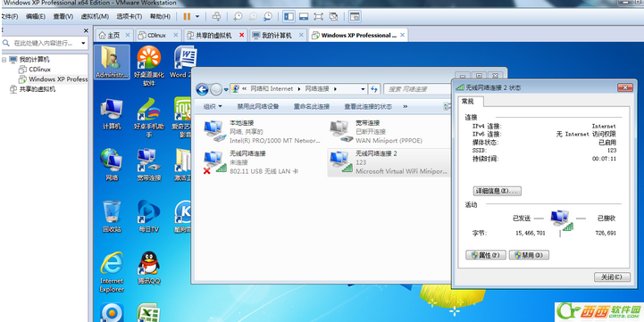Click the pause virtual machine icon
The width and height of the screenshot is (644, 322).
[x=187, y=16]
